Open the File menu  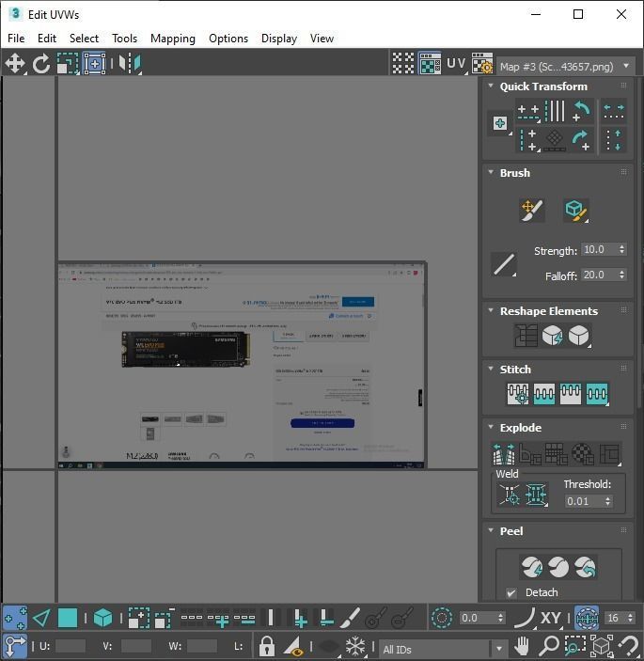pos(16,39)
